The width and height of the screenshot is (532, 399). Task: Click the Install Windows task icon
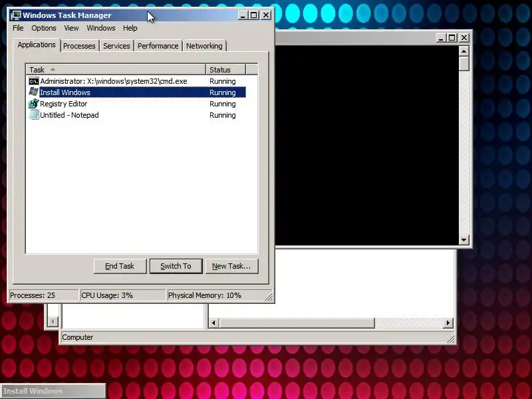pyautogui.click(x=34, y=92)
